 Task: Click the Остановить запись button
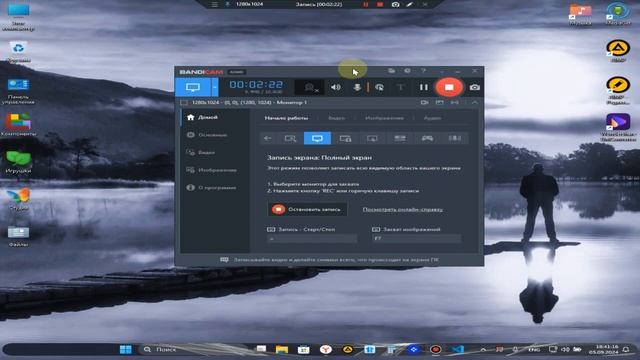(x=307, y=209)
